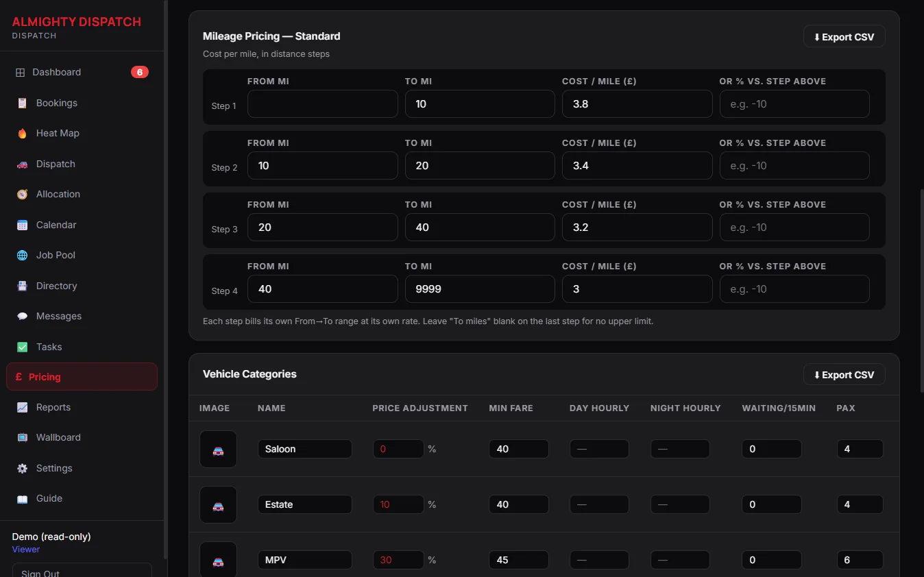The image size is (924, 577).
Task: Click the Reports chart icon
Action: click(23, 407)
